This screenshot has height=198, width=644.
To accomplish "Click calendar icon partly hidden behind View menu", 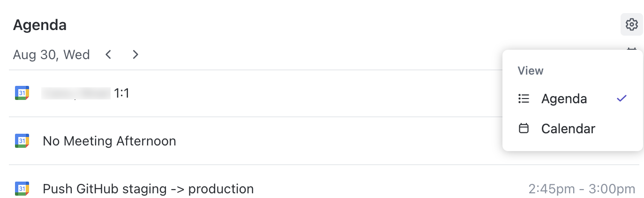I will 632,48.
